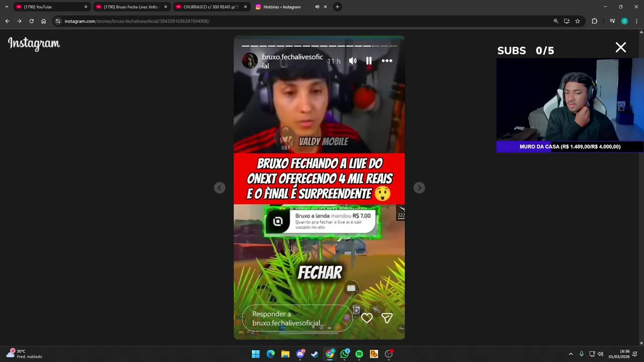Show hidden system tray icons chevron
The height and width of the screenshot is (362, 644).
point(571,354)
